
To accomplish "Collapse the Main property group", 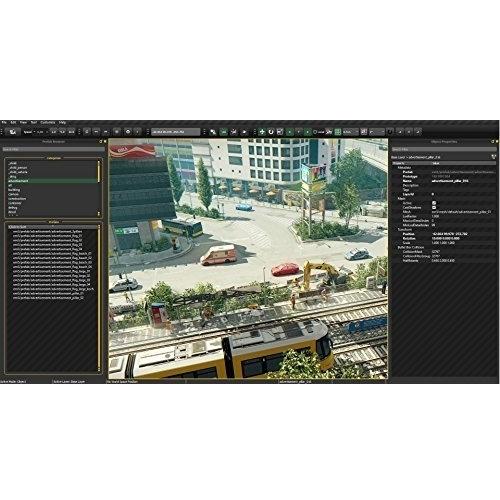I will click(401, 198).
